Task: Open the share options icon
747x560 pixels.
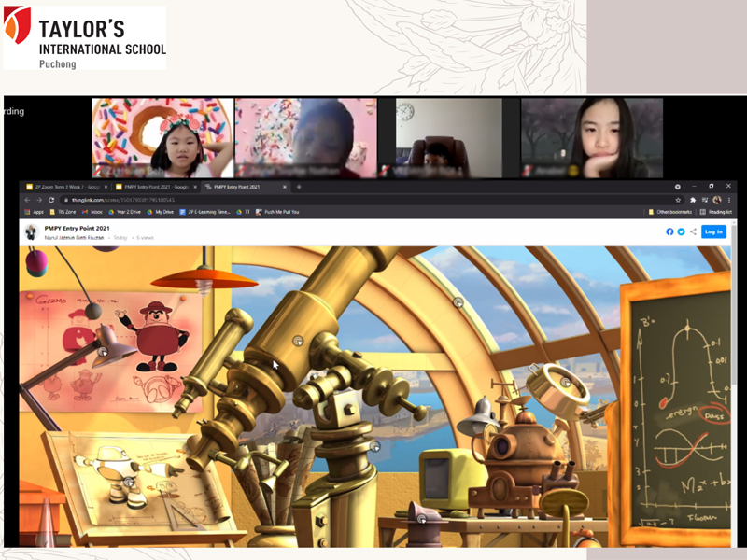Action: pyautogui.click(x=693, y=231)
